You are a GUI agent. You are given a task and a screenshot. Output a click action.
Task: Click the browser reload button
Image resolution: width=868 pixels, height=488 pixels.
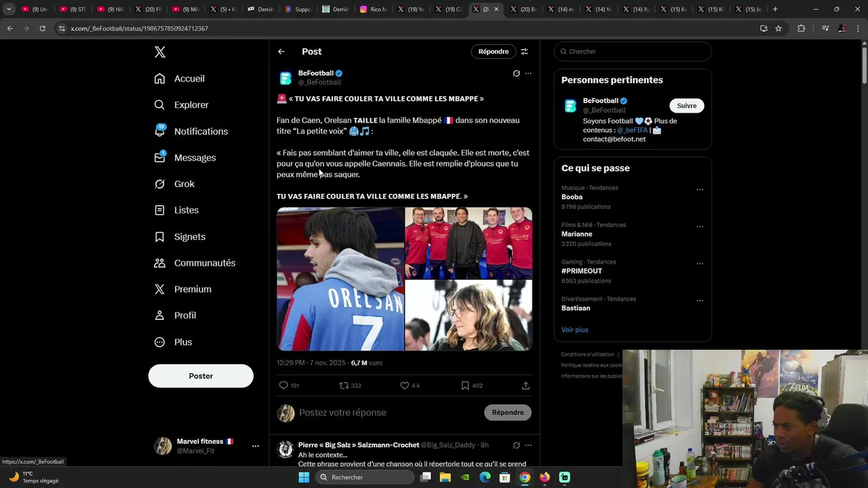(42, 28)
